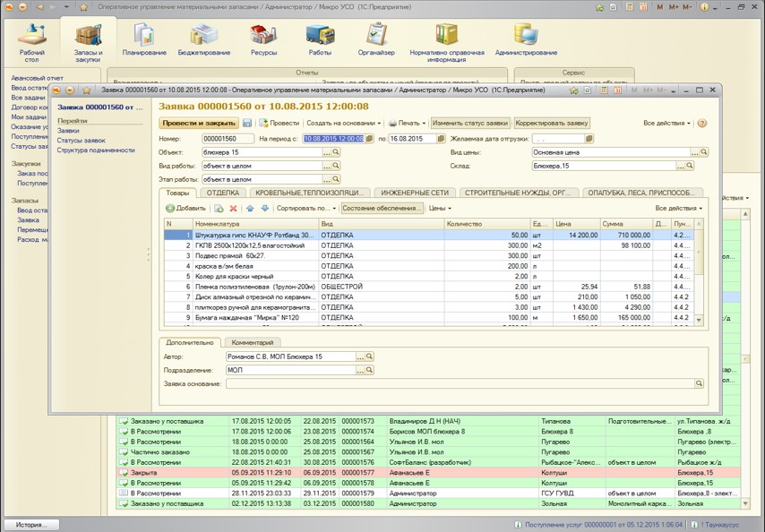This screenshot has height=532, width=765.
Task: Open calendar picker for the по date field
Action: 441,139
